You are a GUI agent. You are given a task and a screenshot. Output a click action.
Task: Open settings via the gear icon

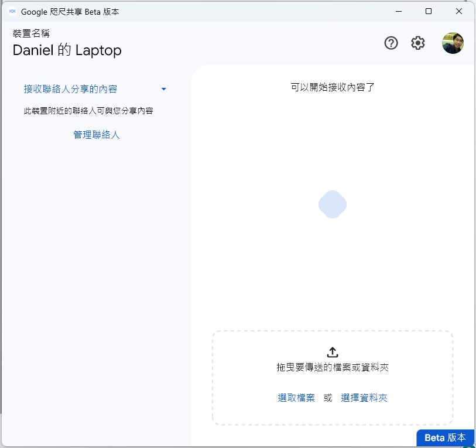[417, 43]
